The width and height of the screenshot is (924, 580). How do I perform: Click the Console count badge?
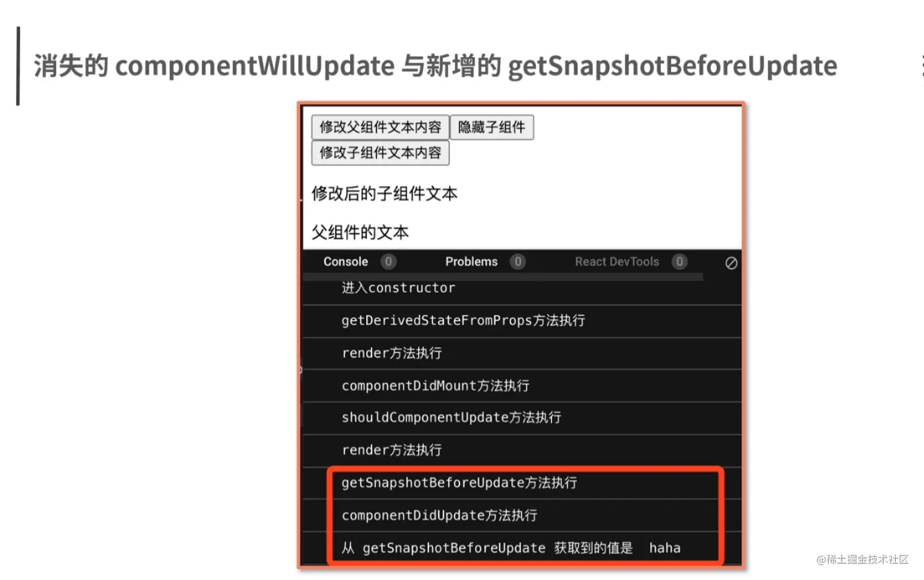388,262
